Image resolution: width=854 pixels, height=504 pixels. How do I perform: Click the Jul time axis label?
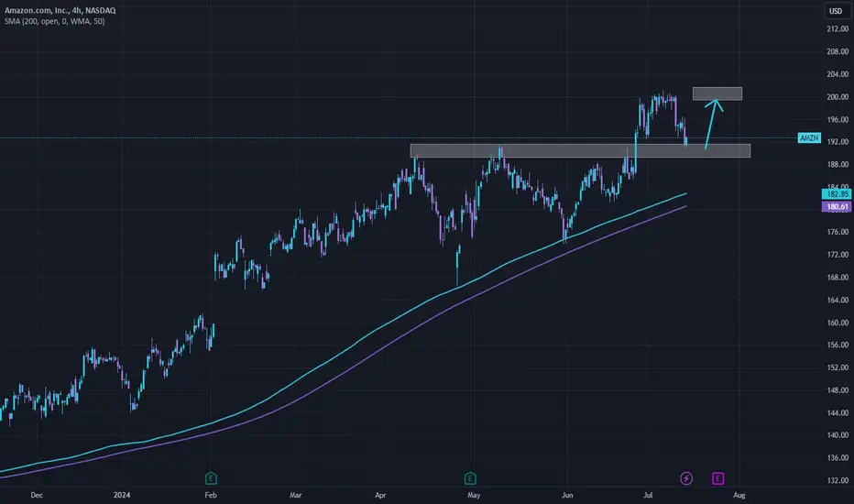[x=648, y=495]
